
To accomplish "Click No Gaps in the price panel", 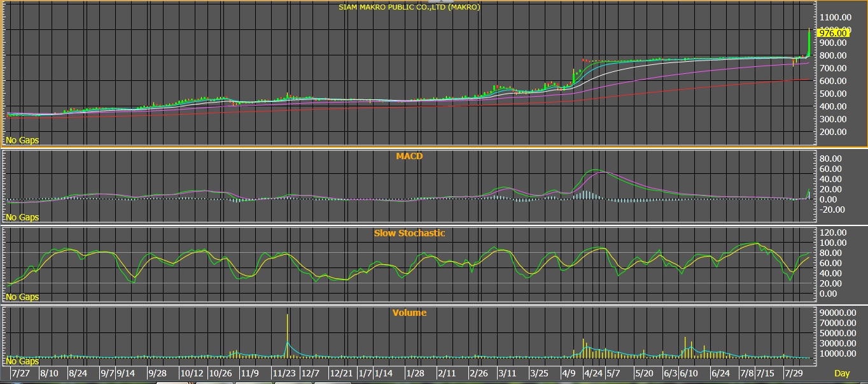I will click(22, 140).
